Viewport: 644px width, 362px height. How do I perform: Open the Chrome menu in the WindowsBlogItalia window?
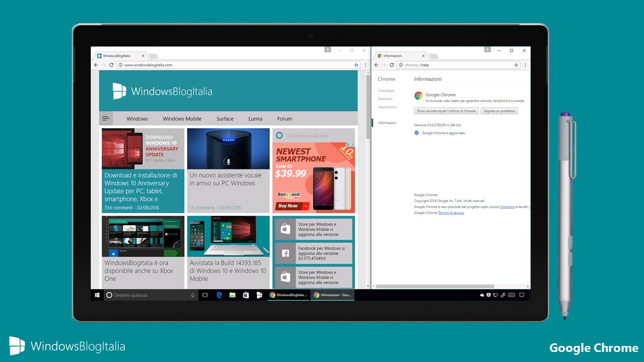coord(366,65)
